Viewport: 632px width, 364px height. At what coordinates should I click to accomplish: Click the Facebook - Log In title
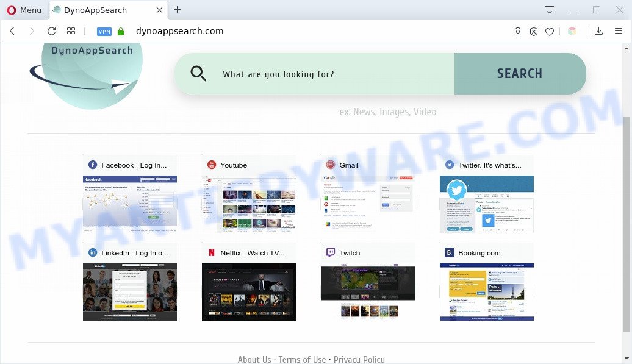point(134,165)
